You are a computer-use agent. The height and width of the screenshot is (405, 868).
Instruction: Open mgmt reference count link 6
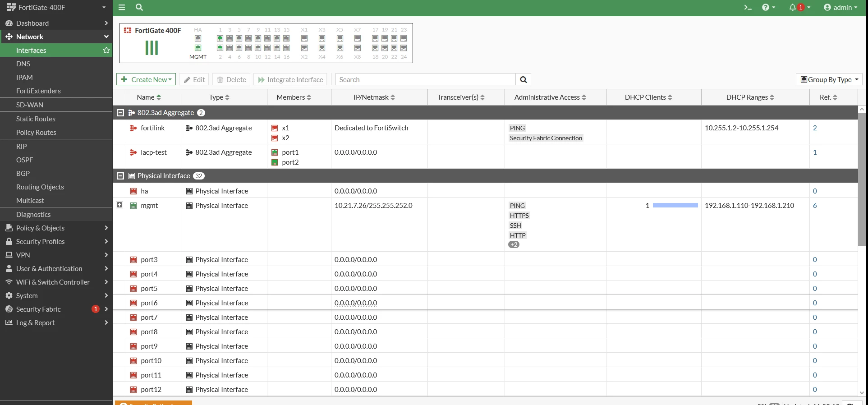(815, 206)
